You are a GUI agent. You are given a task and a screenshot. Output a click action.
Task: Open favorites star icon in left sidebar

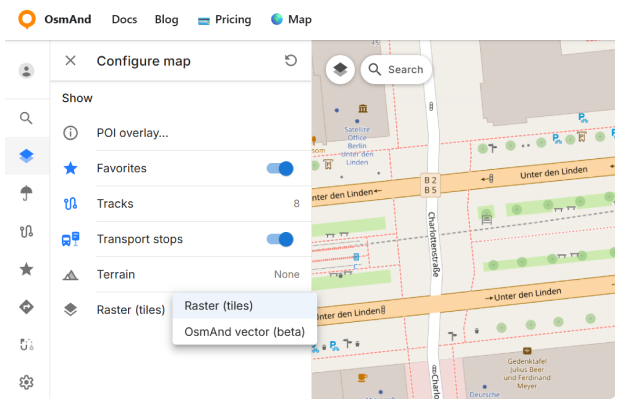click(26, 269)
